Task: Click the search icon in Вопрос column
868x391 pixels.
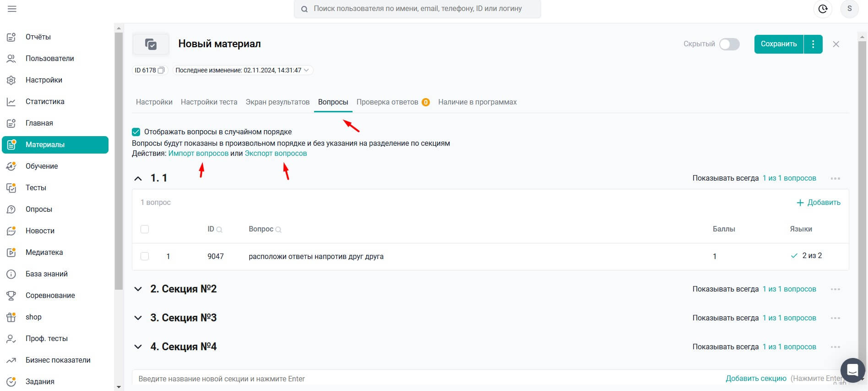Action: coord(278,230)
